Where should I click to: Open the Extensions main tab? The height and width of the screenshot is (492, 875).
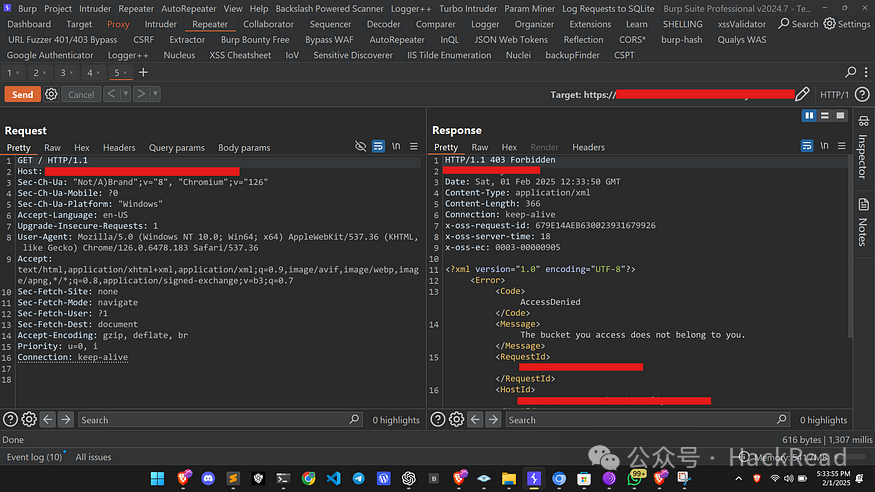pyautogui.click(x=590, y=24)
